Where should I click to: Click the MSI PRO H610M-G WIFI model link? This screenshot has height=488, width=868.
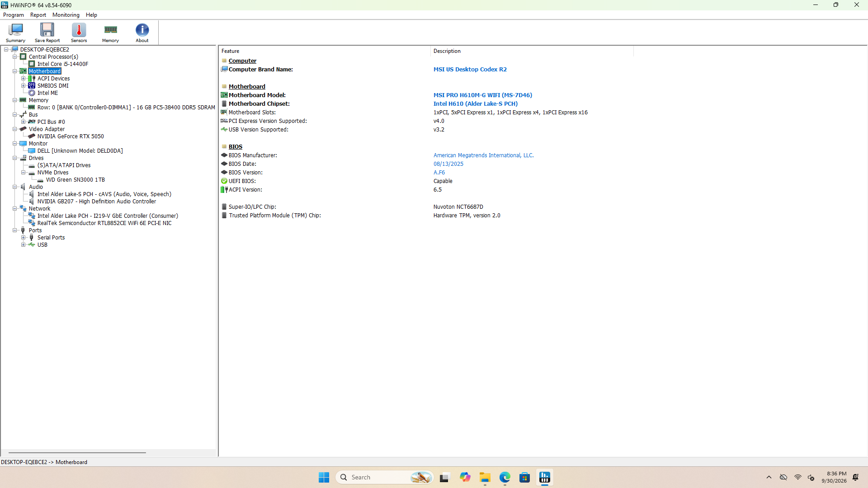click(x=483, y=95)
